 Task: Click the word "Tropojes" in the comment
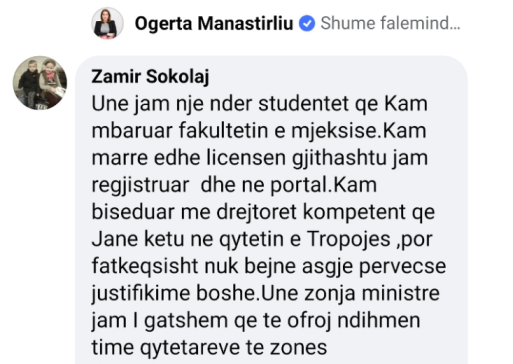tap(349, 239)
